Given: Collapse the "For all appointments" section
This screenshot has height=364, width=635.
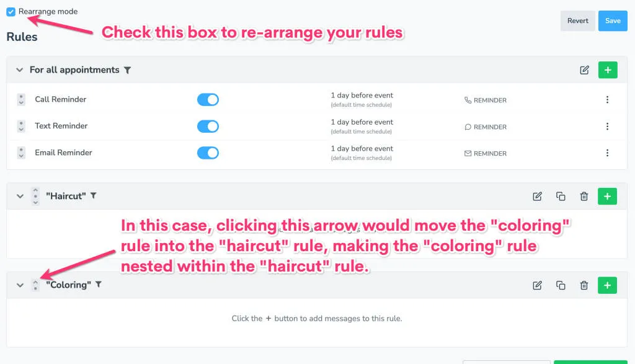Looking at the screenshot, I should coord(19,70).
